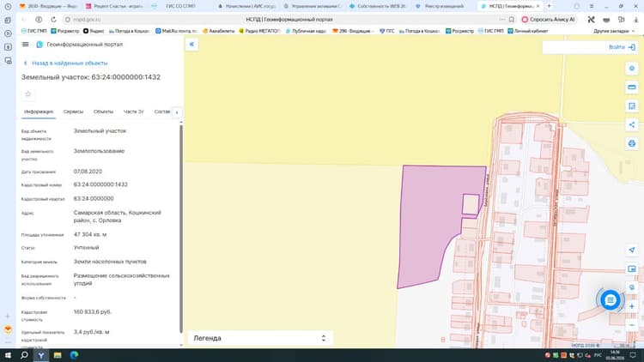Click Спросить Алису AI button
This screenshot has width=644, height=362.
pyautogui.click(x=549, y=19)
